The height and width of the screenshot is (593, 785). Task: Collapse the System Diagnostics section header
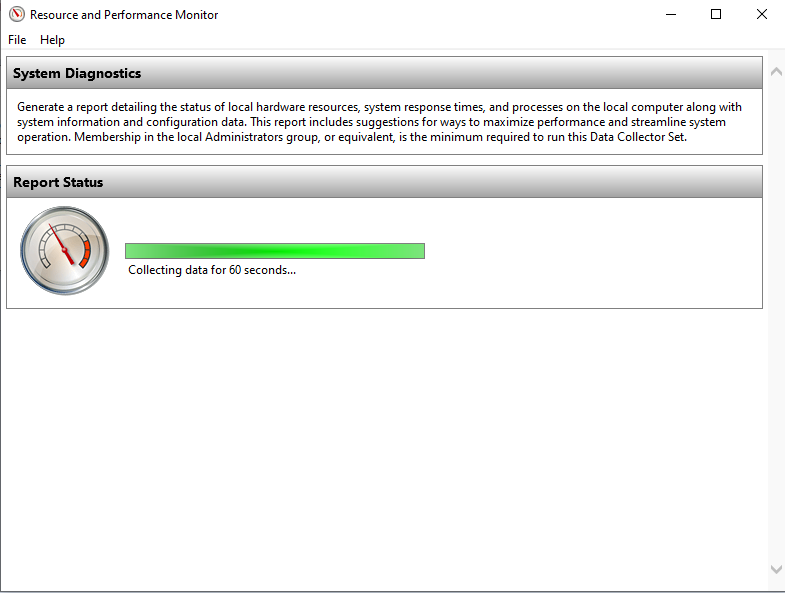tap(384, 73)
